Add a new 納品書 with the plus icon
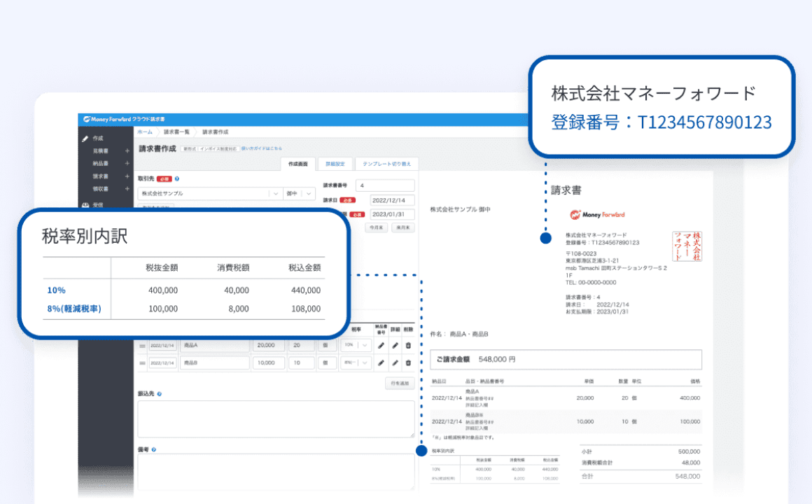Screen dimensions: 812x504 point(127,164)
